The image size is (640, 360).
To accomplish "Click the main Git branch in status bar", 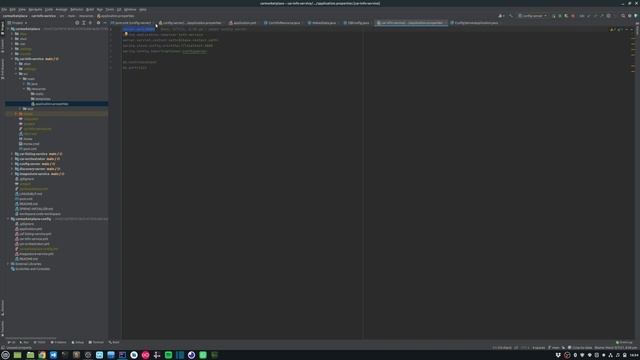I will (x=555, y=348).
